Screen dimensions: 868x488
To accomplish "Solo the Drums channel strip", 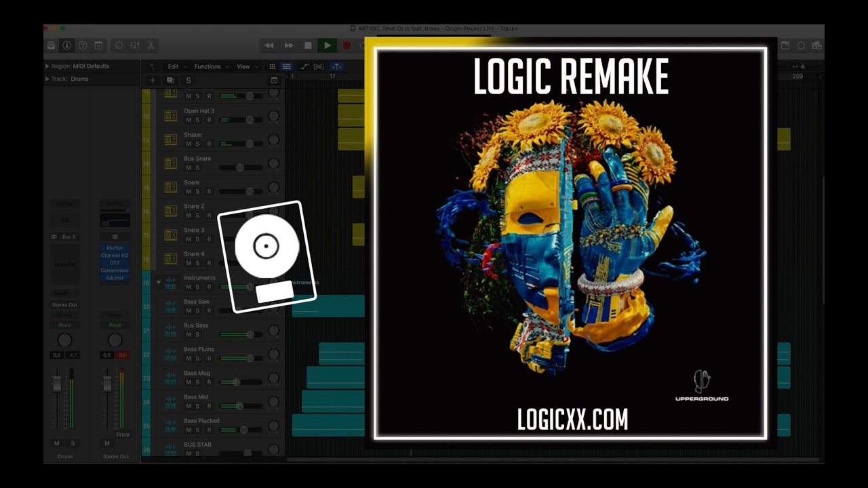I will 72,443.
